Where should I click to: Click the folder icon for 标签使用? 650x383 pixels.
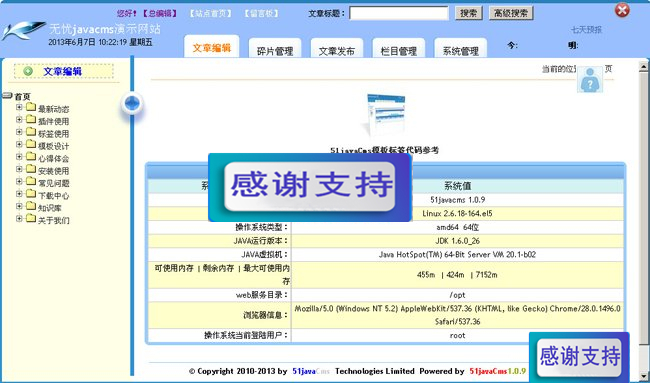pos(31,133)
